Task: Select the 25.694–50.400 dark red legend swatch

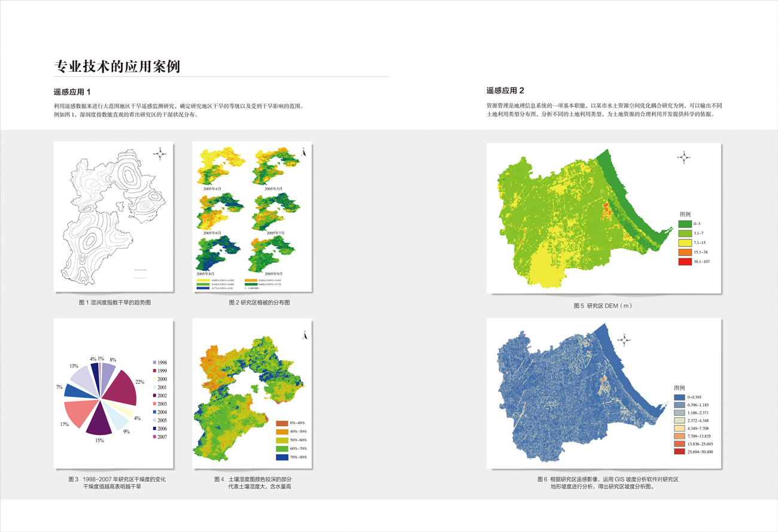Action: click(679, 452)
